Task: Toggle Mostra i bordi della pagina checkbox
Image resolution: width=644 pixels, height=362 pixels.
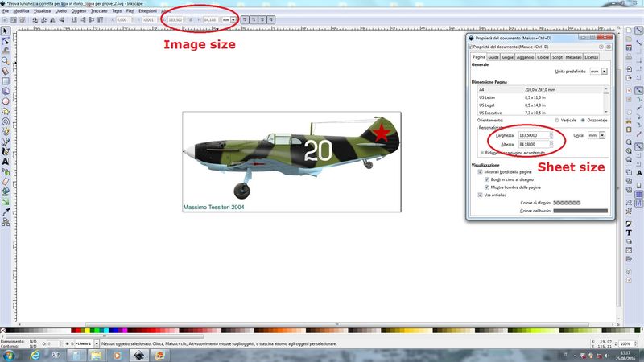Action: [480, 172]
